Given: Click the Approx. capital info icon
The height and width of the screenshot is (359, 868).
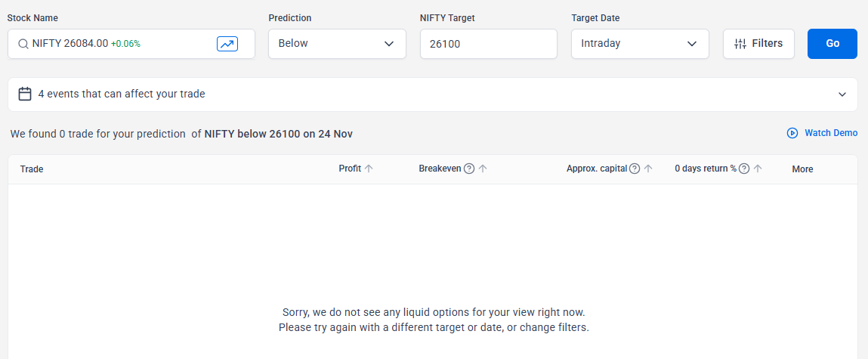Looking at the screenshot, I should click(x=635, y=169).
